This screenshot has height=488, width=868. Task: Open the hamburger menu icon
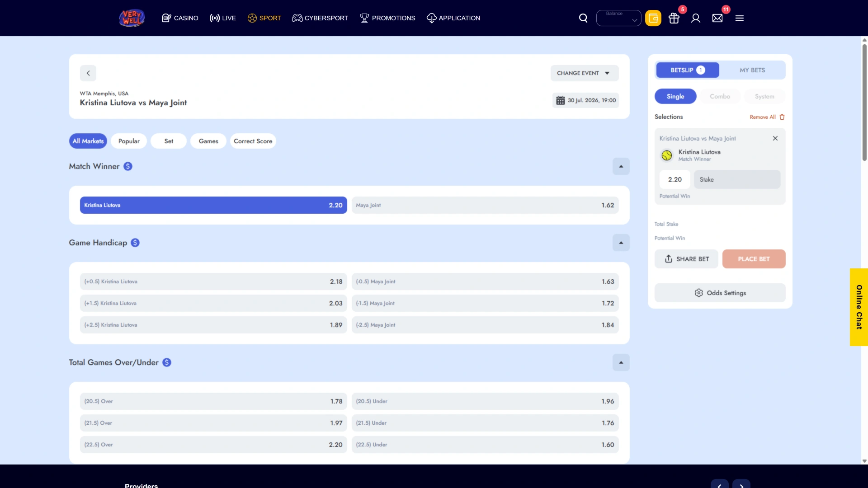(x=740, y=18)
